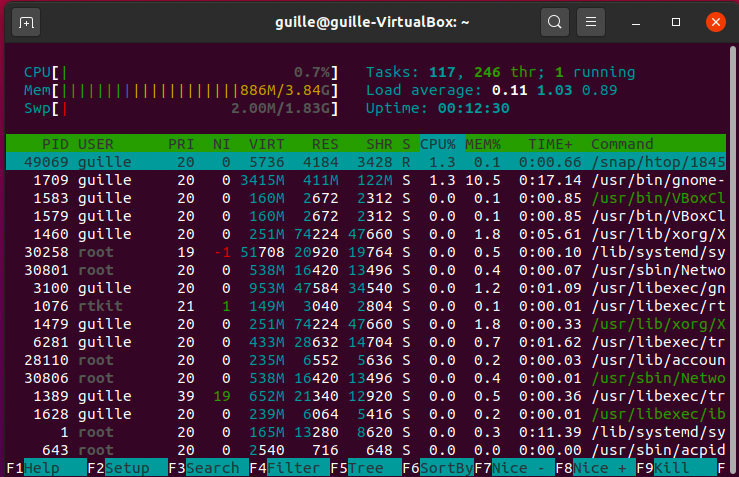
Task: Click the Mem usage meter bar
Action: pyautogui.click(x=181, y=90)
